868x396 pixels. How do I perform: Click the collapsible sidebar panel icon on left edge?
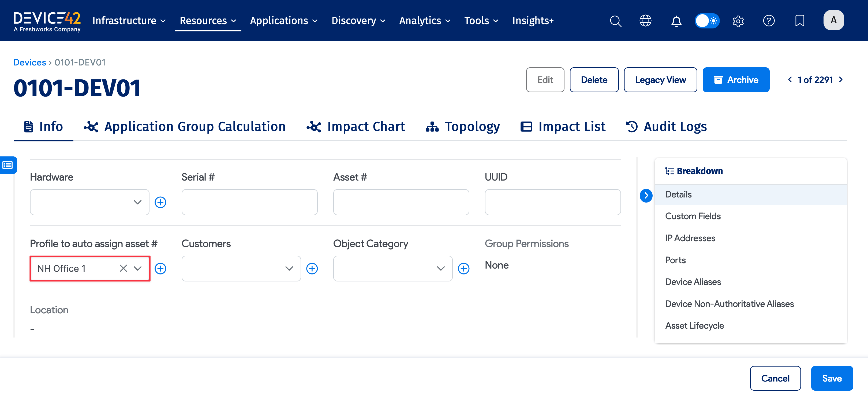pyautogui.click(x=8, y=165)
